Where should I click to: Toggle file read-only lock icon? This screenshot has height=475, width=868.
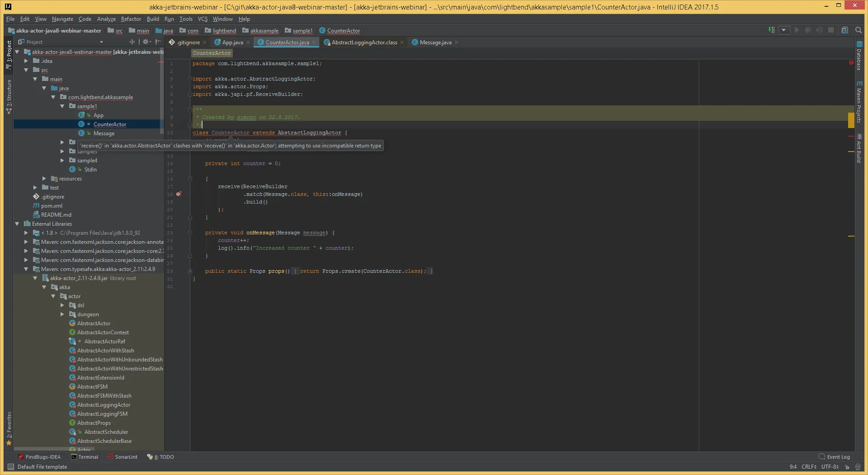point(847,467)
